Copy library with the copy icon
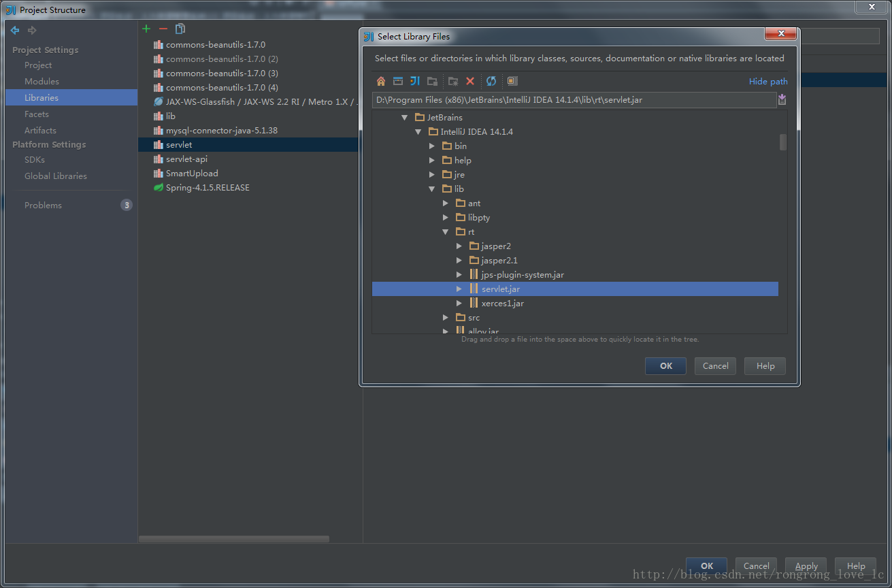The width and height of the screenshot is (892, 588). pos(180,29)
